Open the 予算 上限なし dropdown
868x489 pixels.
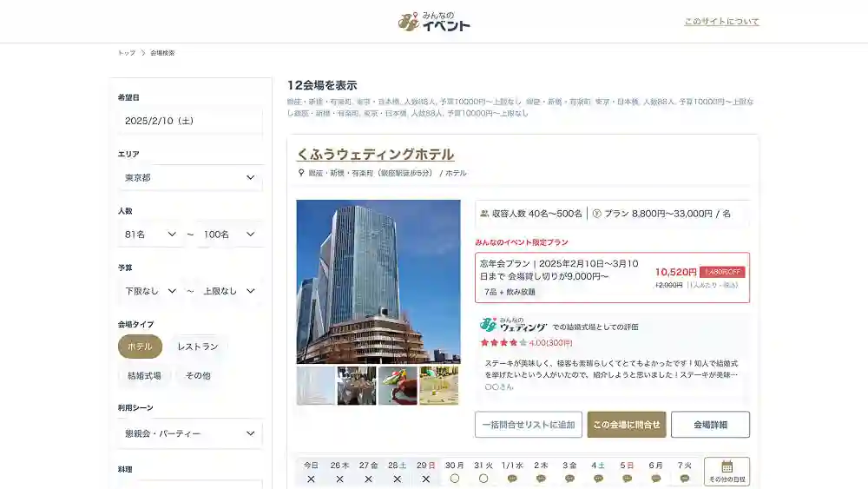(229, 291)
